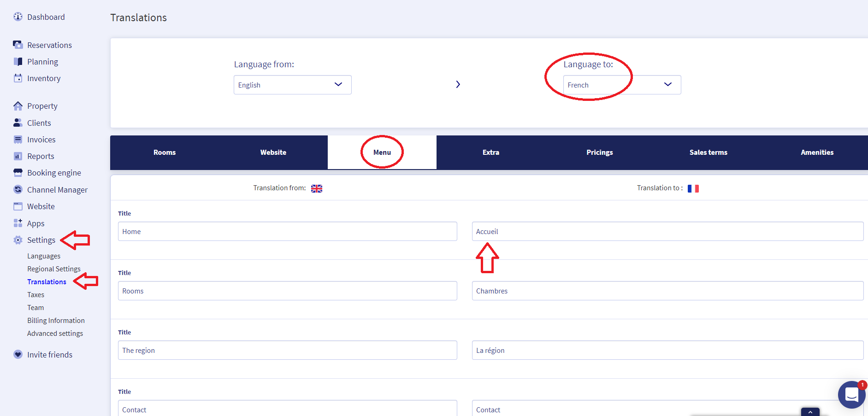This screenshot has height=416, width=868.
Task: Select the Menu tab
Action: coord(382,152)
